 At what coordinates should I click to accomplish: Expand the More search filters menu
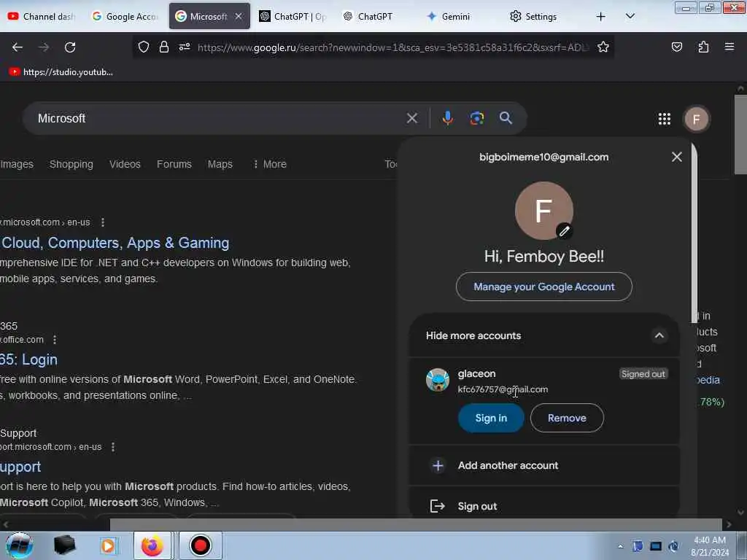(270, 164)
